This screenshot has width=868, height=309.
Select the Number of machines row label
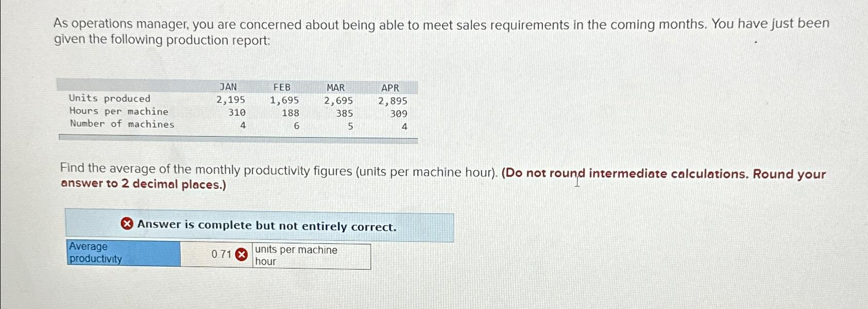click(122, 123)
